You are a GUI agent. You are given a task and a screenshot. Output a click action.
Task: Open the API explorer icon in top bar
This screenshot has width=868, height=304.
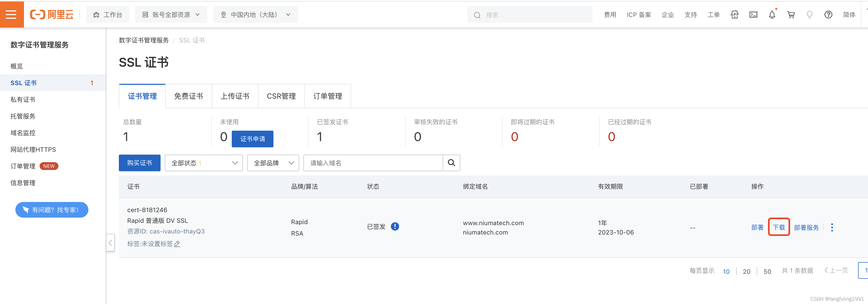click(734, 15)
